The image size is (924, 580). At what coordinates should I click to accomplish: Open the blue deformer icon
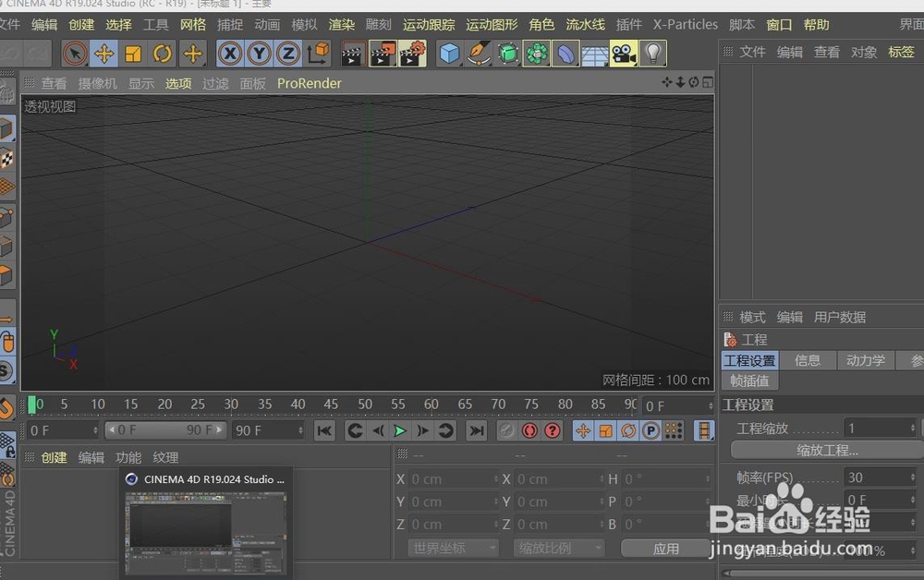pos(565,54)
